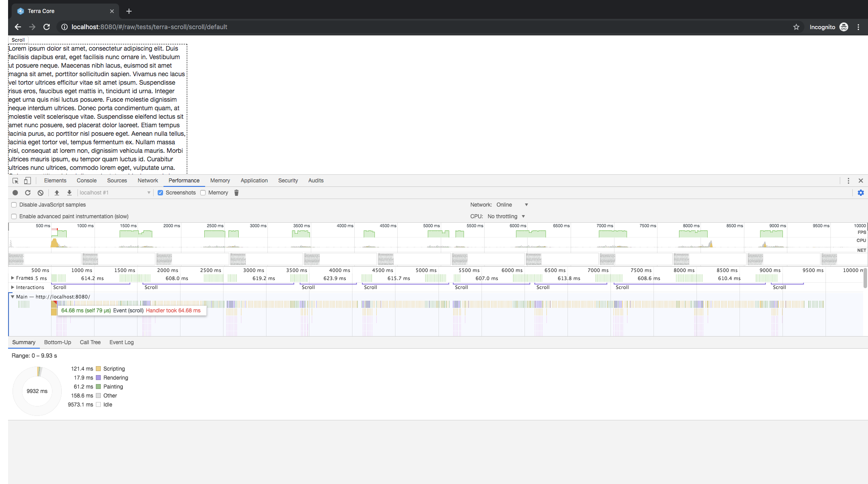The image size is (868, 484).
Task: Collapse the Main thread track
Action: (13, 297)
